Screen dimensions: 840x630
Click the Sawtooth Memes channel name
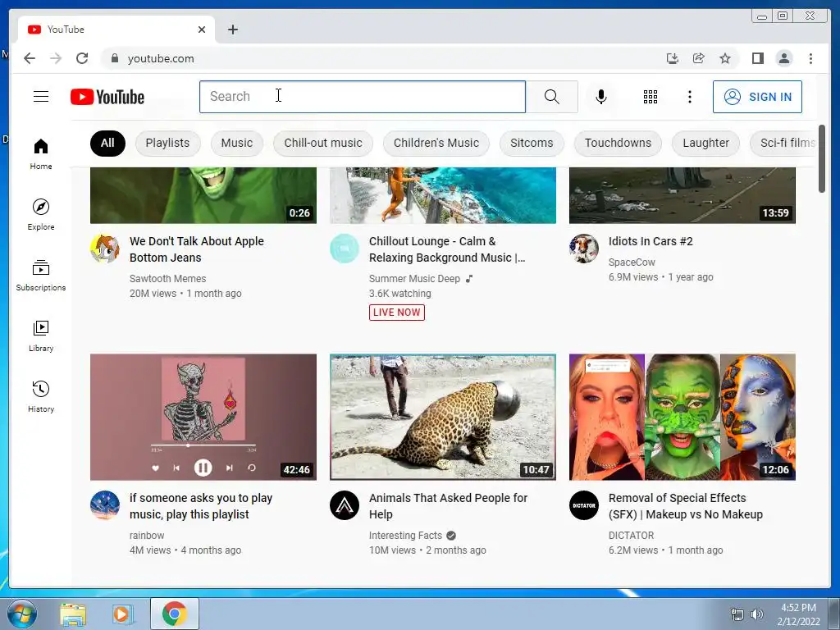click(167, 279)
